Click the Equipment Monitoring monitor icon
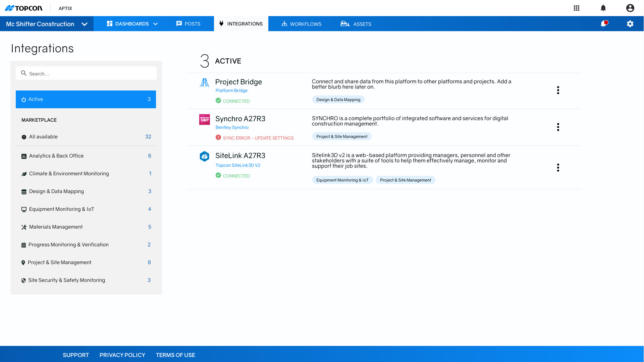The height and width of the screenshot is (362, 644). (24, 209)
